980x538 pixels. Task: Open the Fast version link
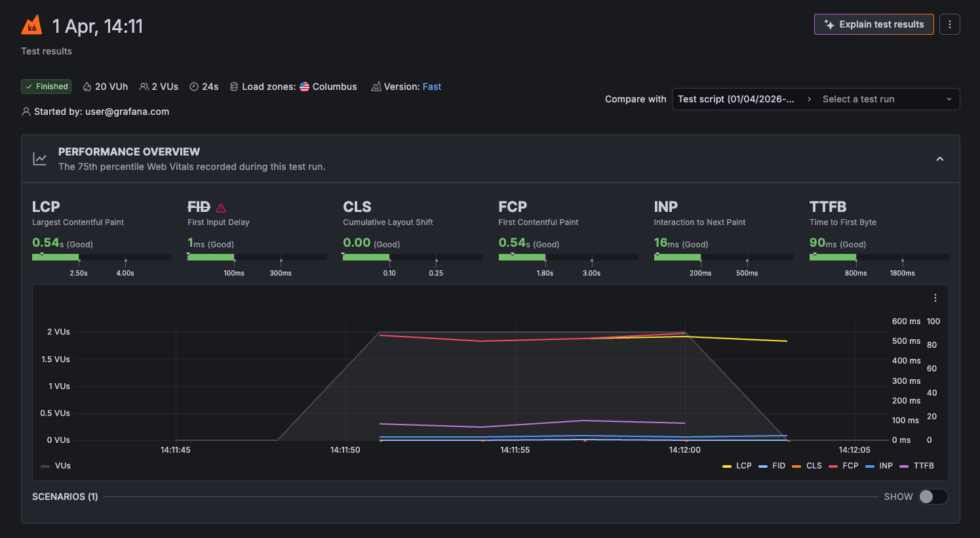(432, 87)
